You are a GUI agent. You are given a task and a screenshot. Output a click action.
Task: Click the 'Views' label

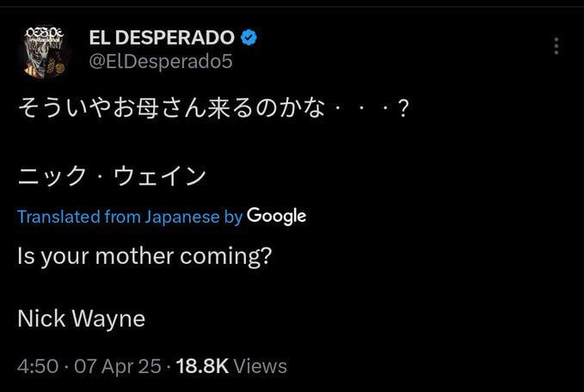(x=261, y=366)
